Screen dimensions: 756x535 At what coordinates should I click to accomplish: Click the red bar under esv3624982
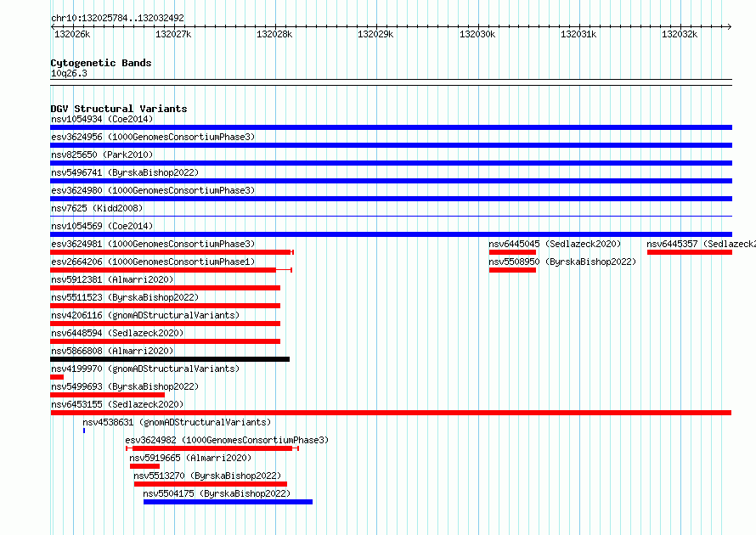point(212,448)
